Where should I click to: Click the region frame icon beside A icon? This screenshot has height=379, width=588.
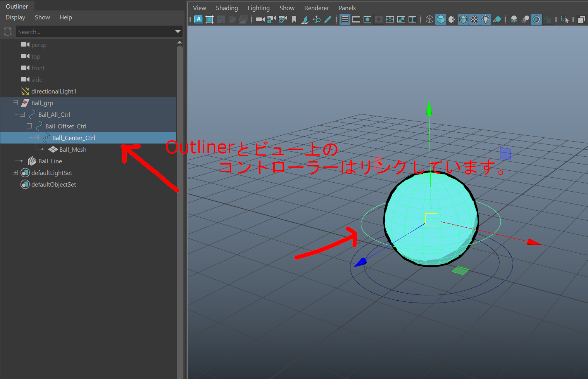pos(210,19)
